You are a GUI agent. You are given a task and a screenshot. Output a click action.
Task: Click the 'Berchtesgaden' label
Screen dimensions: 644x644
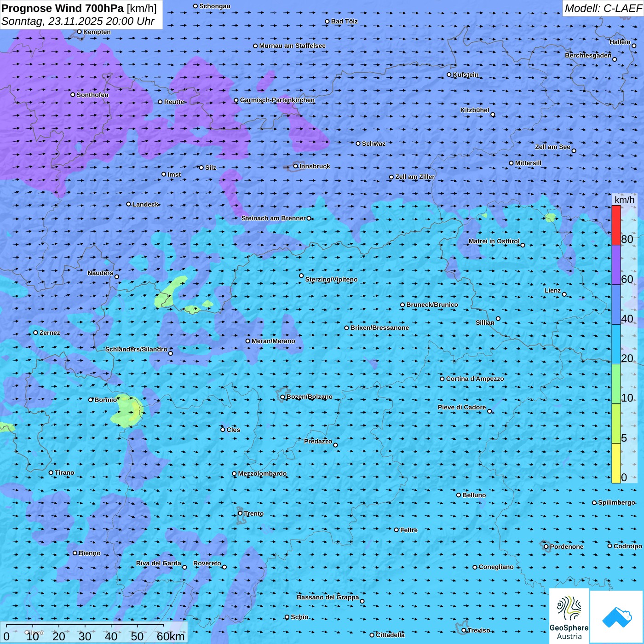[588, 55]
